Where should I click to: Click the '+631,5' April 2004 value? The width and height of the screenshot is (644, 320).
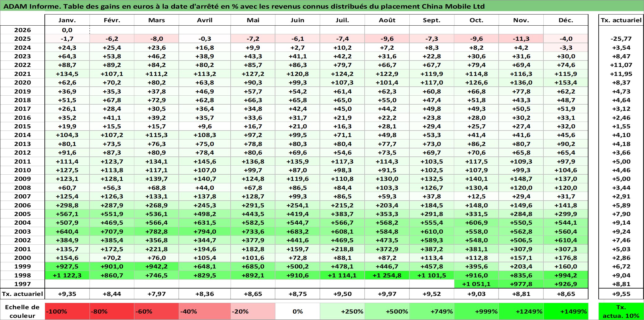205,222
